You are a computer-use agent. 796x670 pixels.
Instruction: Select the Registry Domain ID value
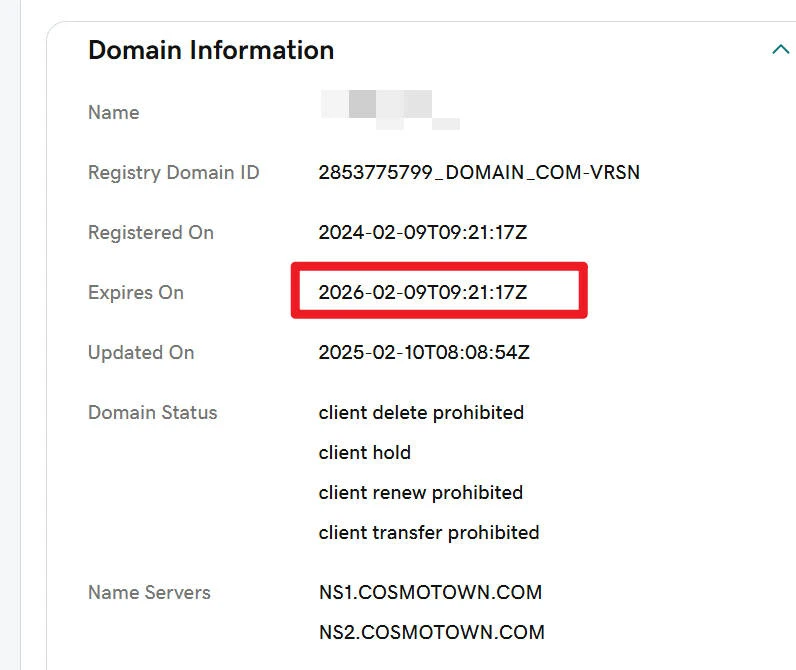point(479,173)
